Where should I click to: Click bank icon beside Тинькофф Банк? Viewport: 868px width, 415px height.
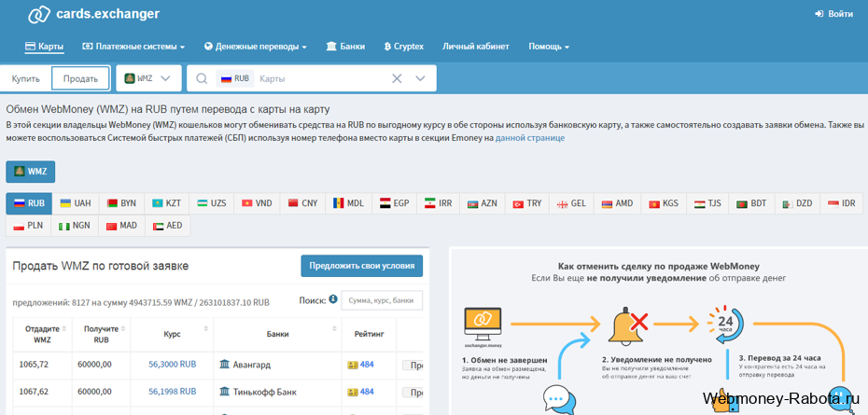point(225,392)
